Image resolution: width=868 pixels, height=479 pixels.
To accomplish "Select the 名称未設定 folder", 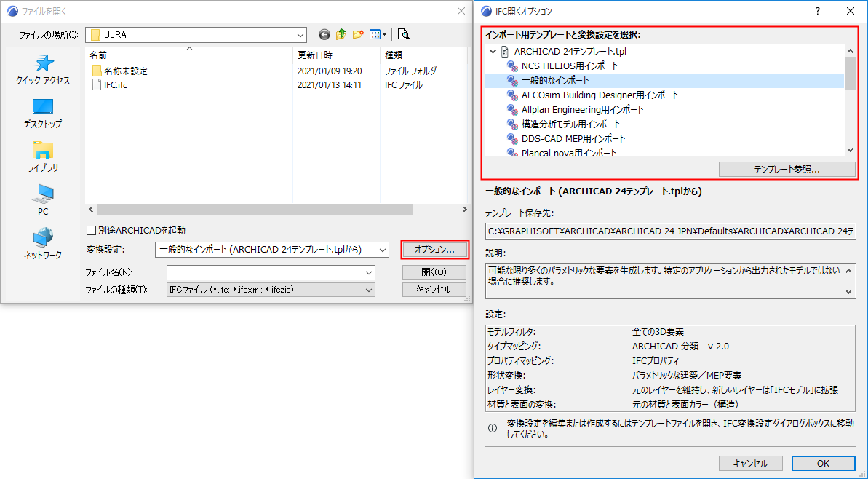I will (x=120, y=71).
